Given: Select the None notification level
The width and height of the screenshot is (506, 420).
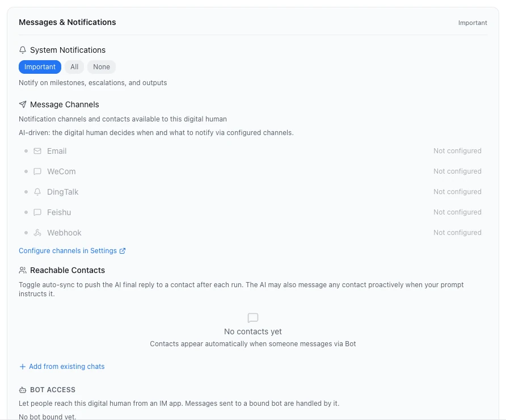Looking at the screenshot, I should pos(102,67).
